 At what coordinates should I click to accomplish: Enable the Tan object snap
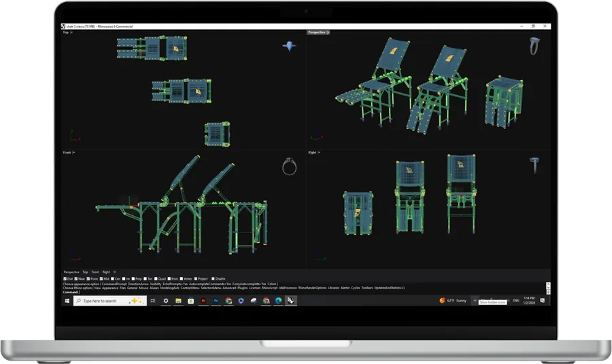146,278
